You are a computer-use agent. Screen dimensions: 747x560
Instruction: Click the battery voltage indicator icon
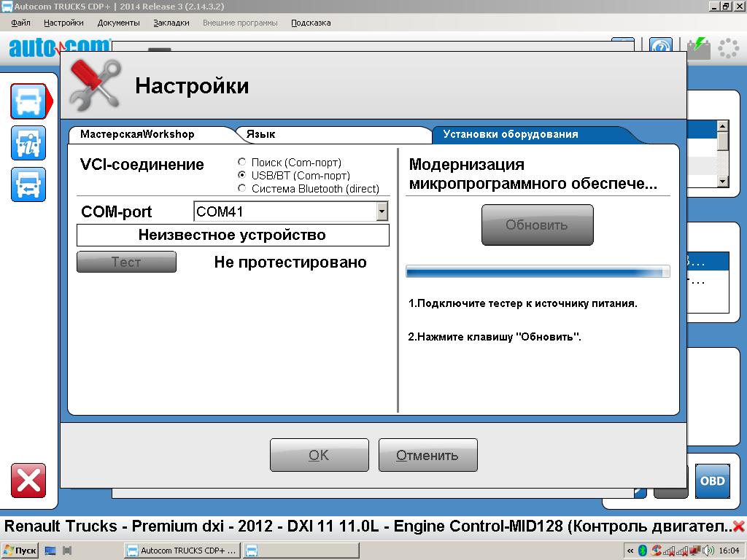(x=698, y=47)
